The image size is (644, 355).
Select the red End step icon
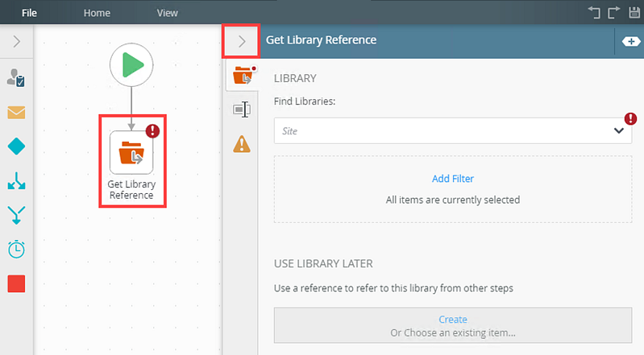[16, 283]
